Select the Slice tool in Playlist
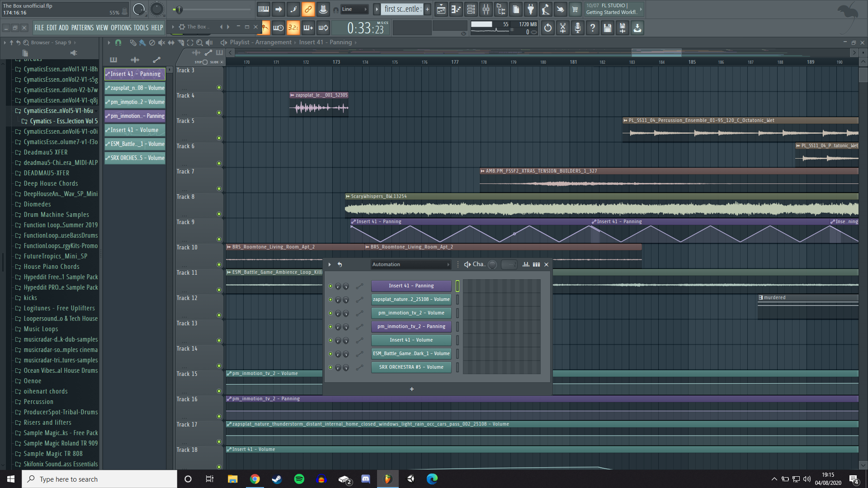 click(x=180, y=42)
